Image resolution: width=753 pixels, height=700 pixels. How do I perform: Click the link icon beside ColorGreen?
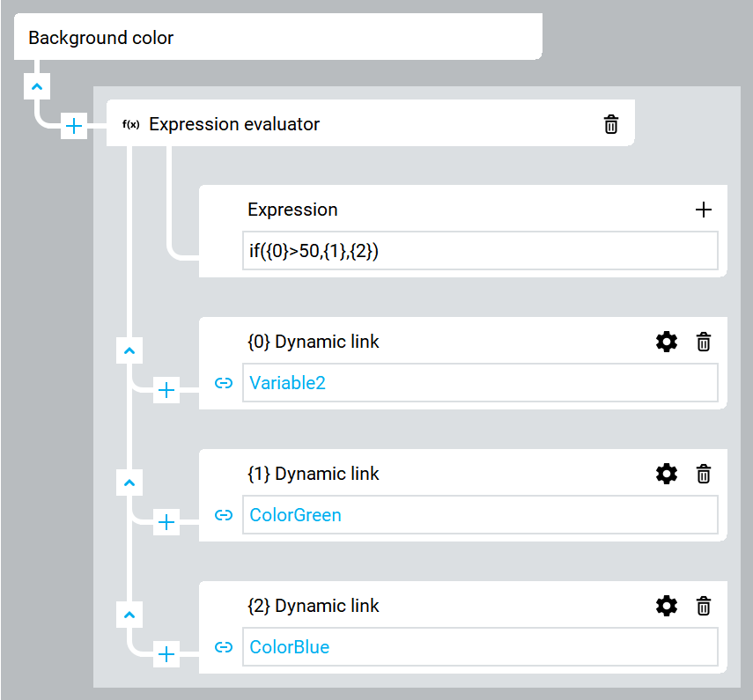224,515
